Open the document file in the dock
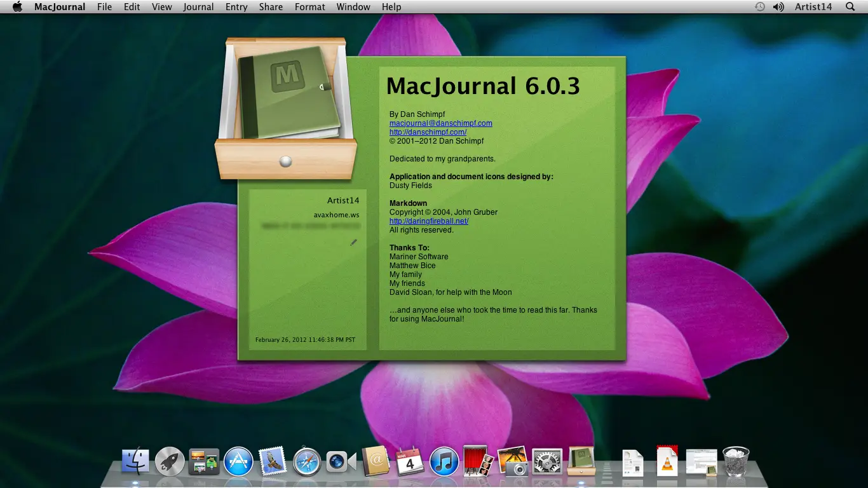This screenshot has height=488, width=868. pos(632,463)
